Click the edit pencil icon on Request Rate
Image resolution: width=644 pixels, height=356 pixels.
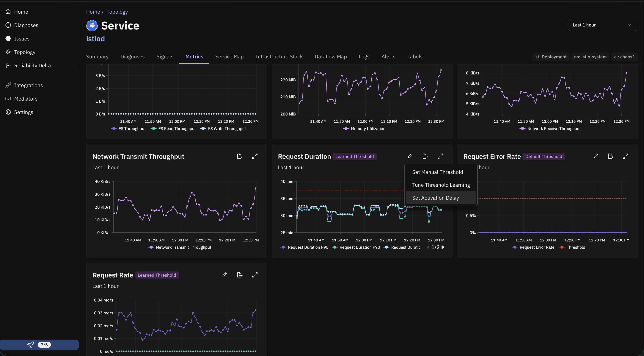[225, 275]
